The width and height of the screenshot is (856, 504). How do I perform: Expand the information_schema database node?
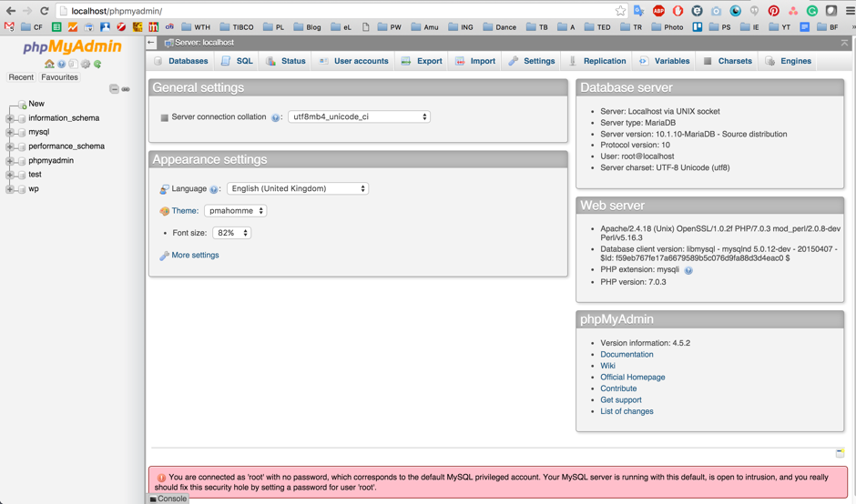10,118
